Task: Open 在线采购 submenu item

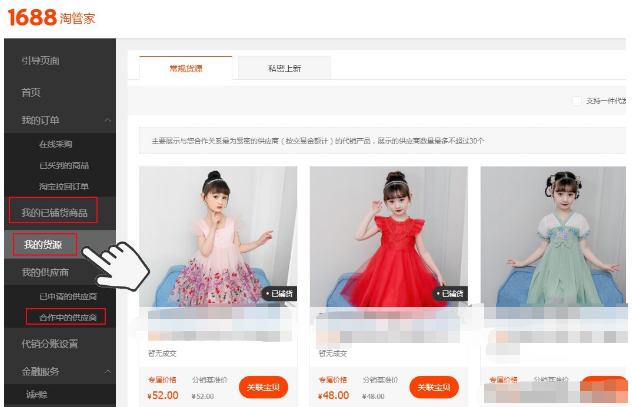Action: (56, 144)
